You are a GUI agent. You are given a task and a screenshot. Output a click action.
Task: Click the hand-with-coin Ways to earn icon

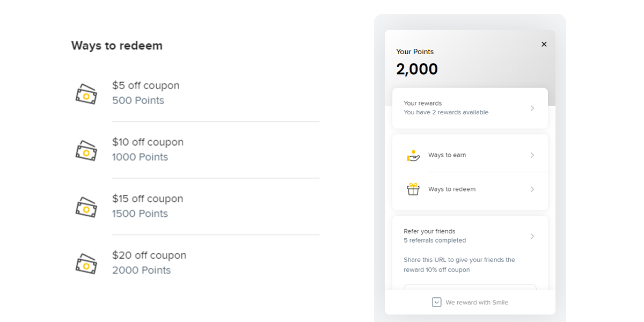pyautogui.click(x=413, y=156)
